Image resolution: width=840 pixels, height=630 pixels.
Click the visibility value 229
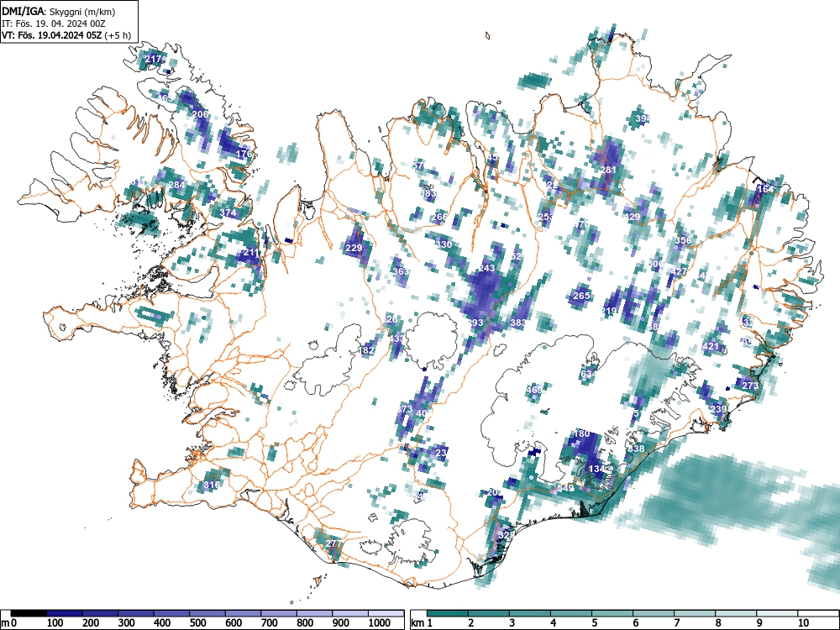tap(354, 248)
